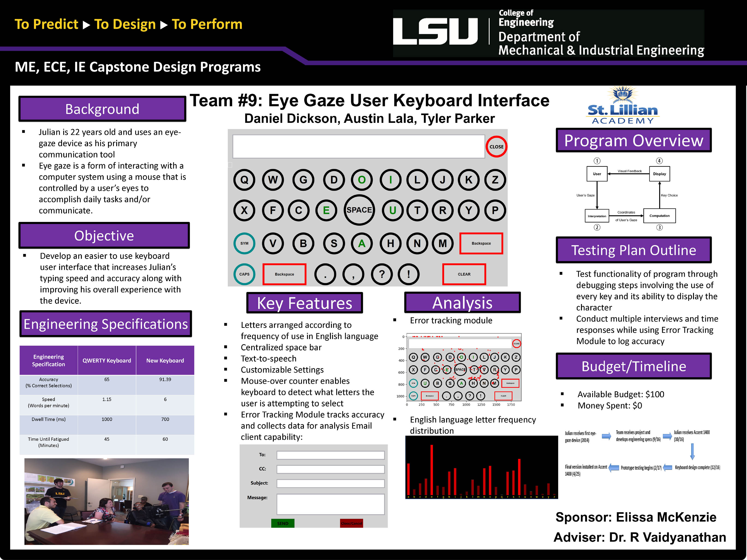Viewport: 747px width, 560px height.
Task: Click the green I key on the large keyboard
Action: (390, 180)
